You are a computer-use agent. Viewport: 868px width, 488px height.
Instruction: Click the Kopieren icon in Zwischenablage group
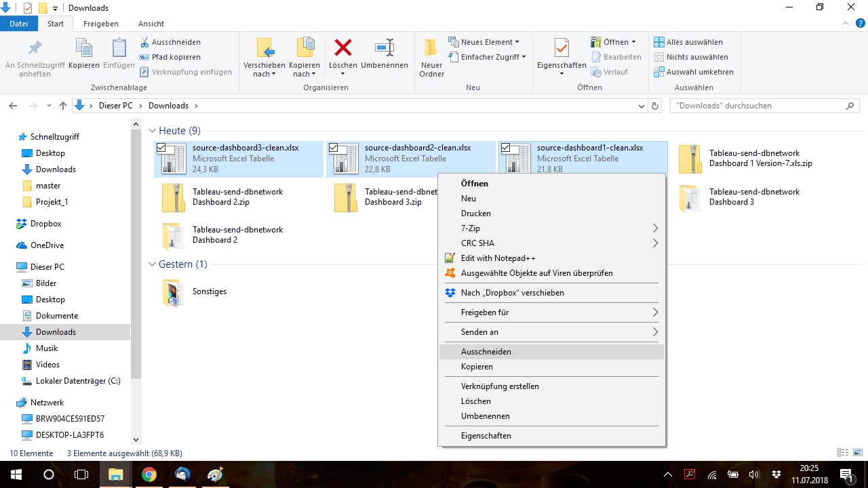[x=84, y=49]
